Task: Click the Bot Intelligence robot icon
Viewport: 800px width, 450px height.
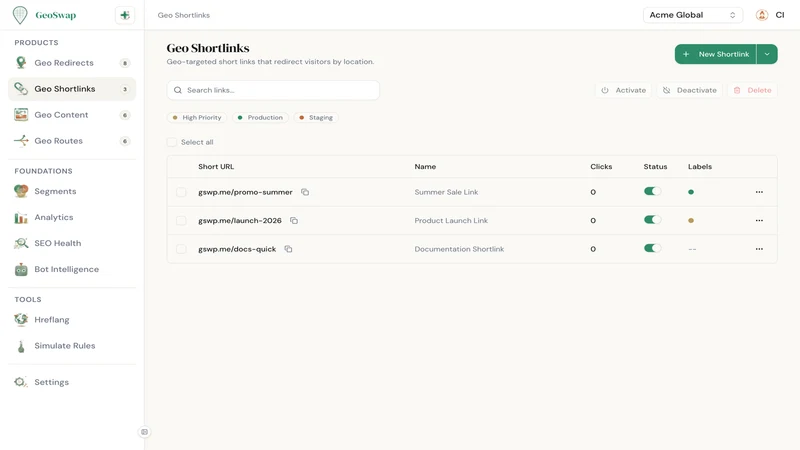Action: (21, 269)
